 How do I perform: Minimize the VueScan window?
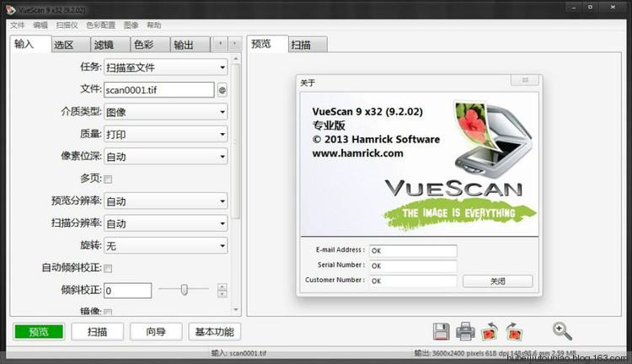coord(573,8)
